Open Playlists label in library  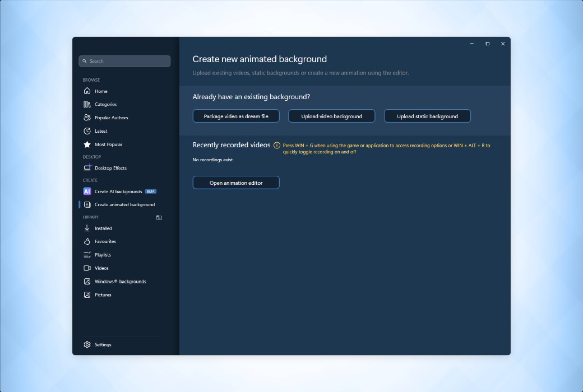click(x=103, y=255)
